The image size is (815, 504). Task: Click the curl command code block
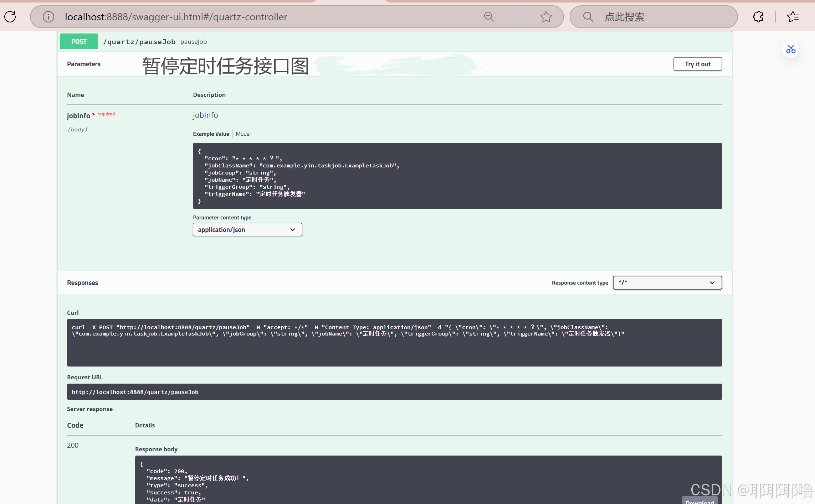[x=394, y=342]
